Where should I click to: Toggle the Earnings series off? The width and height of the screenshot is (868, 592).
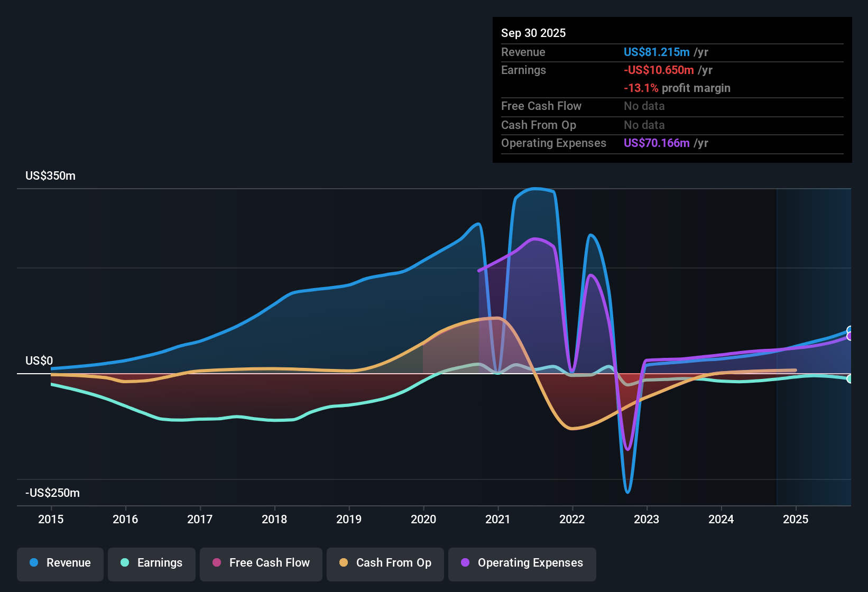[x=152, y=563]
